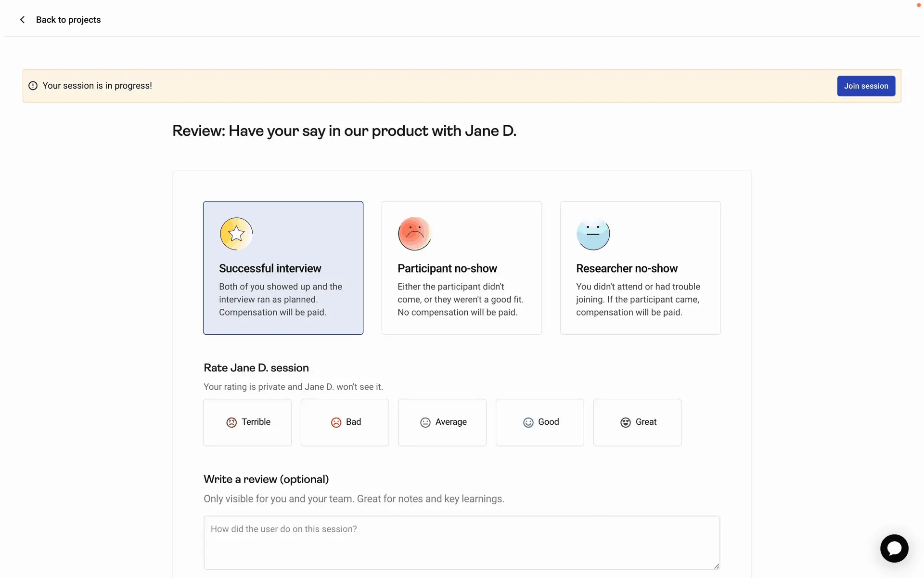Viewport: 924px width, 578px height.
Task: Click the Great rating label
Action: coord(646,422)
